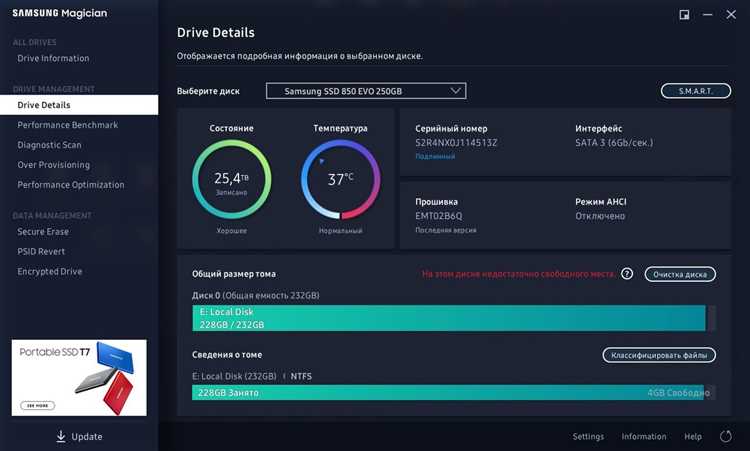
Task: Click the 4GB Свободно label
Action: 678,393
